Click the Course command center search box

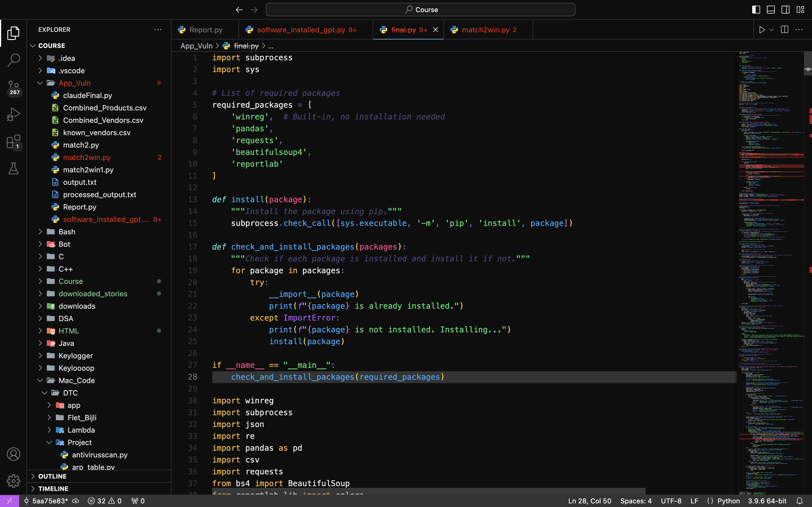coord(420,10)
